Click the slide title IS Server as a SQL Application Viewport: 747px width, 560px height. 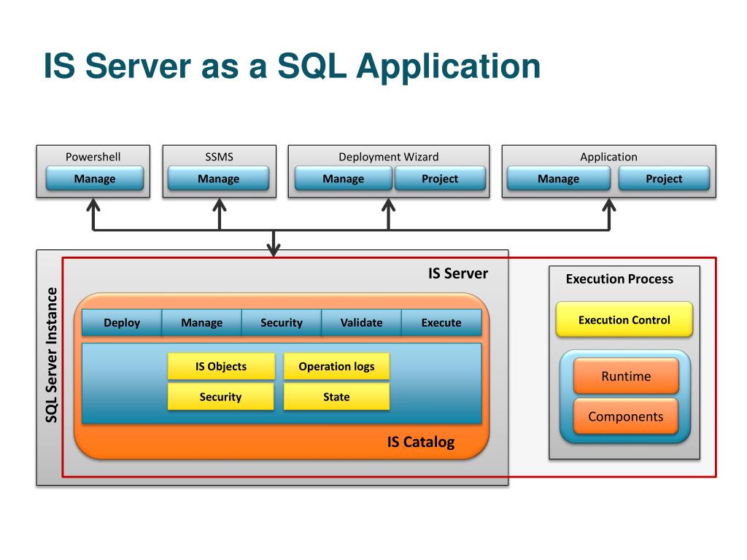click(x=292, y=66)
